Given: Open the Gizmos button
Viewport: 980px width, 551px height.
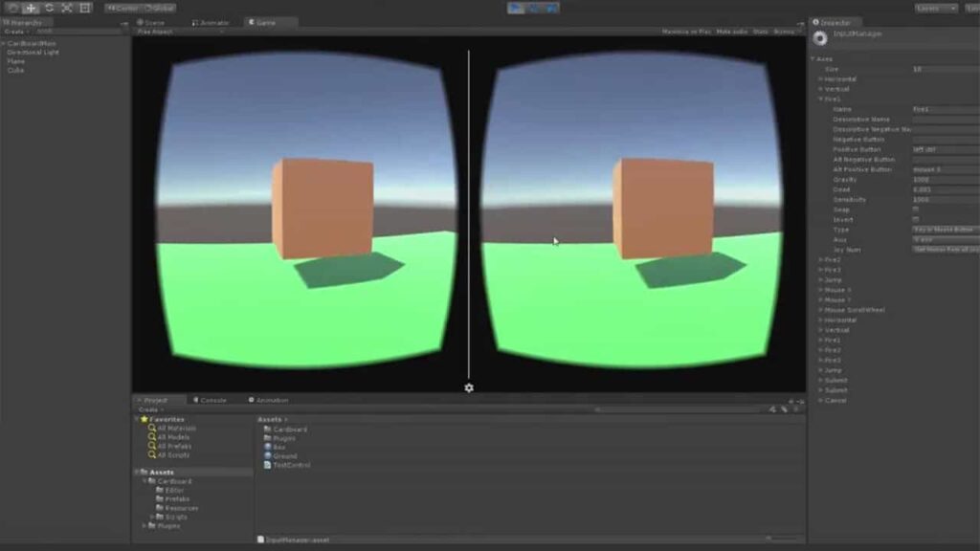Looking at the screenshot, I should pyautogui.click(x=785, y=32).
